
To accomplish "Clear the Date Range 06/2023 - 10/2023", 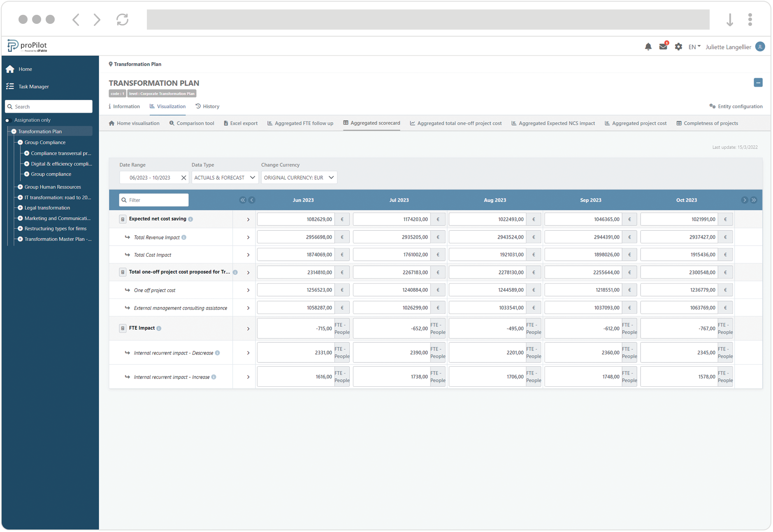I will tap(183, 177).
